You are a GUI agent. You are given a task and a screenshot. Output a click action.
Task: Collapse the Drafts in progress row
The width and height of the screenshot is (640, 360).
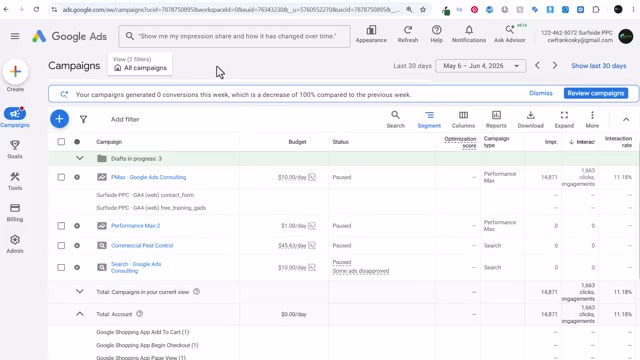pyautogui.click(x=80, y=158)
